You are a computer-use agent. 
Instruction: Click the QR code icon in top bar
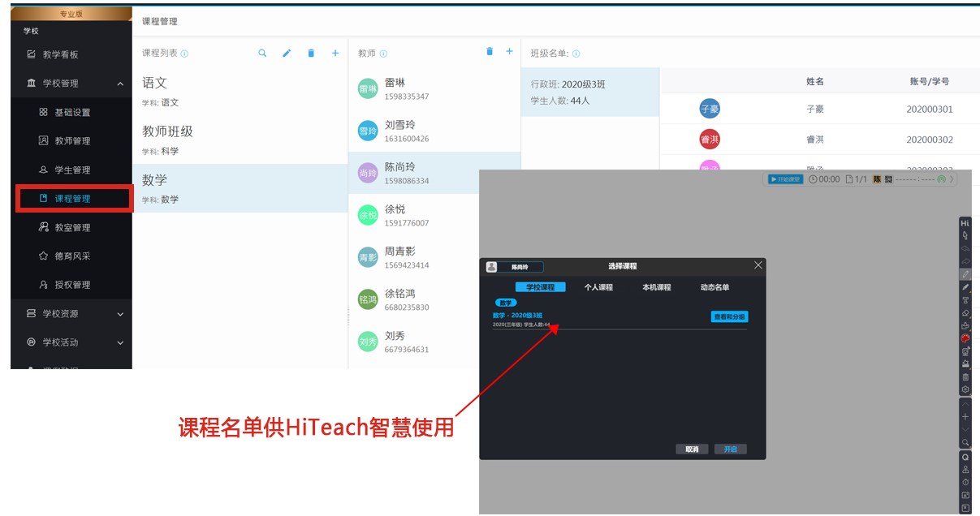[888, 179]
